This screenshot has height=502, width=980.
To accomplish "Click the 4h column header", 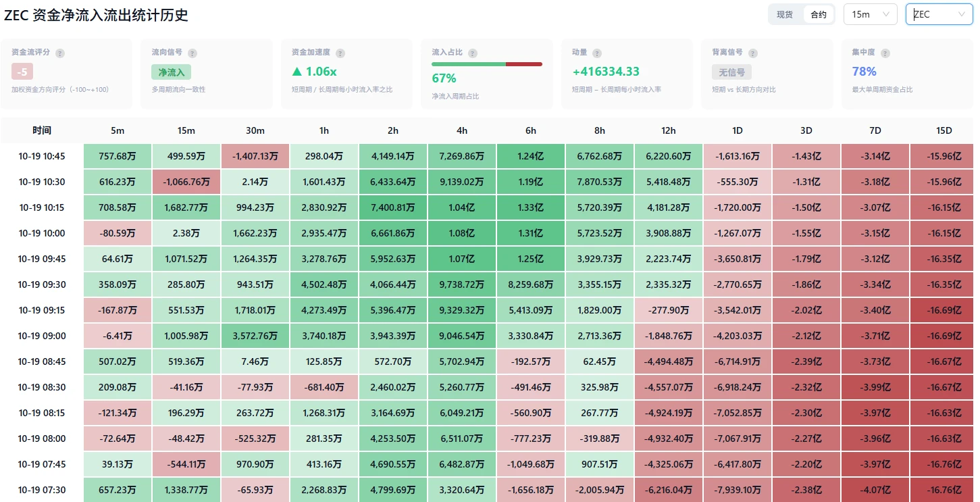I will point(462,130).
